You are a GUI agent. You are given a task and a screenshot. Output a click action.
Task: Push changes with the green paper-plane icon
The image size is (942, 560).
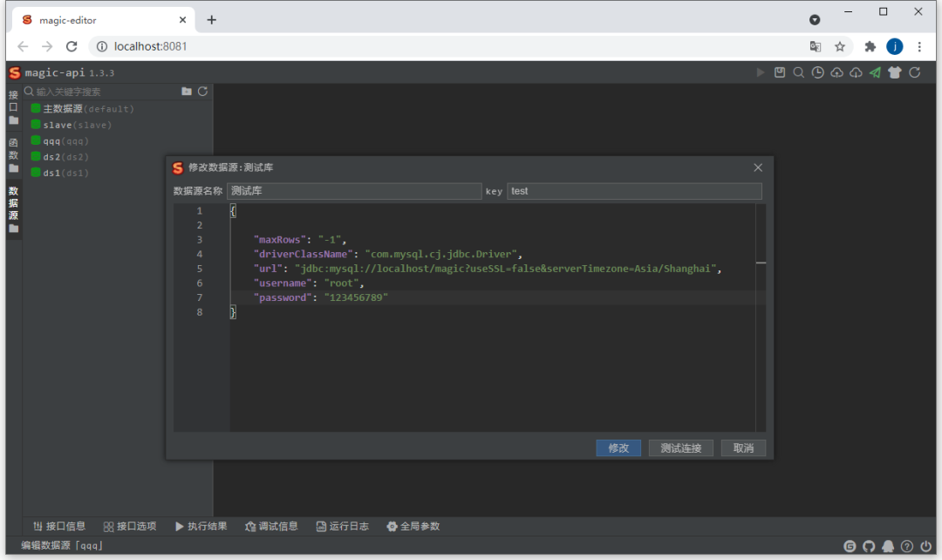[875, 72]
